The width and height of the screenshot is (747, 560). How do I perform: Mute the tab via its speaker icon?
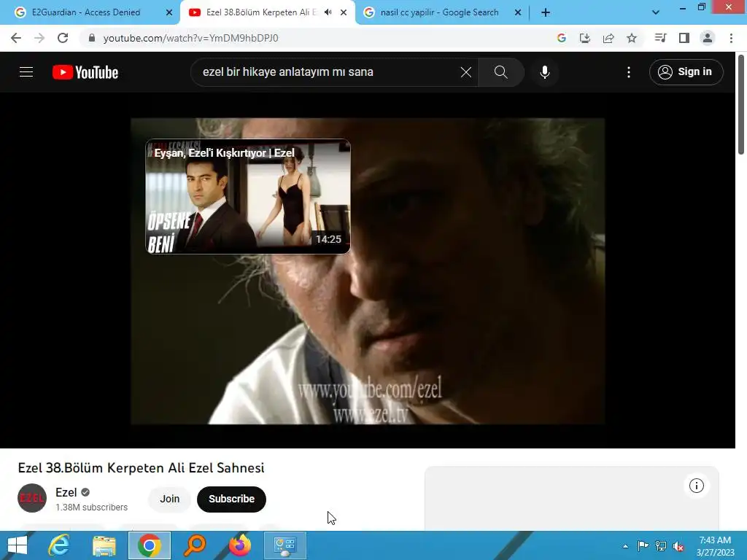point(328,12)
